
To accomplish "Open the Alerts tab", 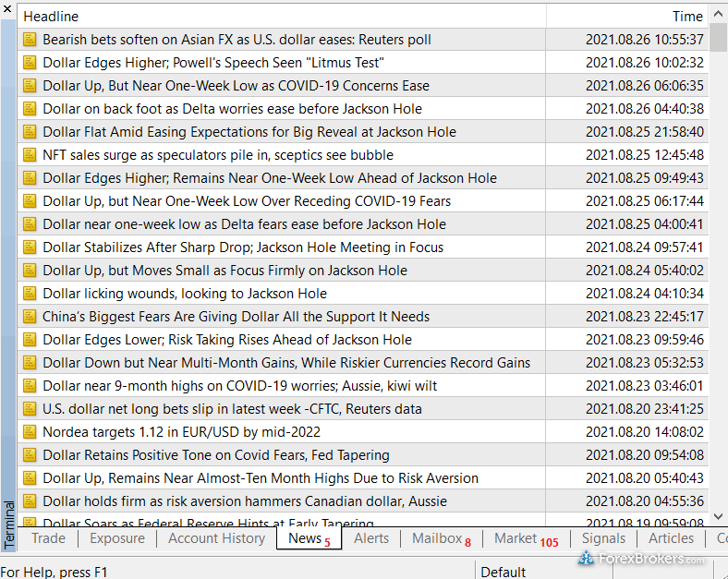I will coord(371,538).
